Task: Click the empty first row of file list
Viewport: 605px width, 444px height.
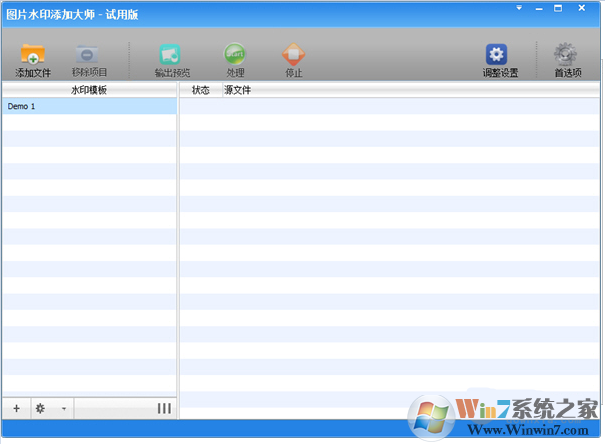Action: tap(390, 106)
